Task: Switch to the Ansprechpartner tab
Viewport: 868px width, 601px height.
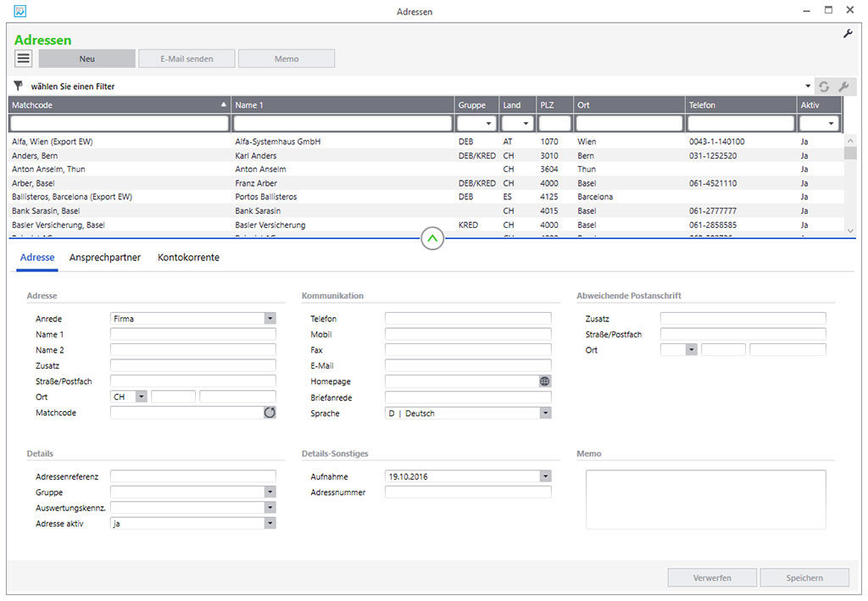Action: (x=104, y=258)
